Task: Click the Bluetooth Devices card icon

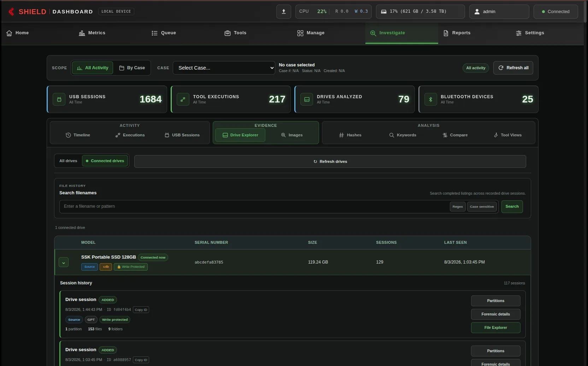Action: tap(430, 99)
